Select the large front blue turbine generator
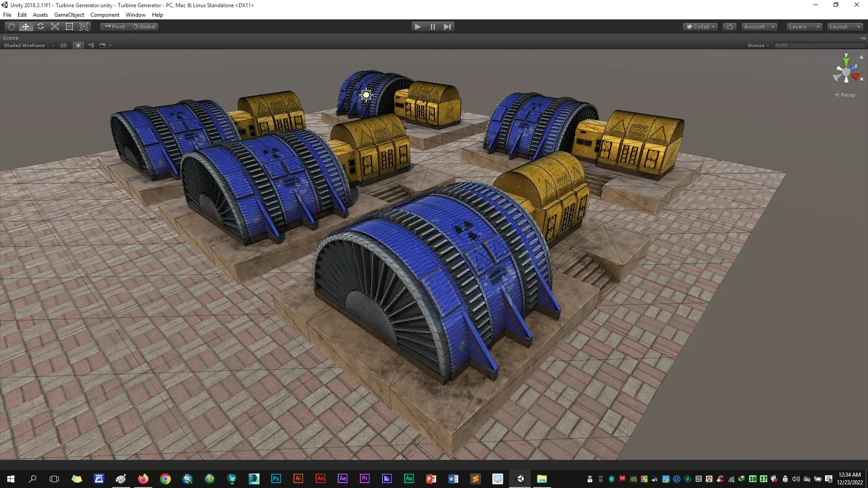The height and width of the screenshot is (488, 868). (x=436, y=282)
